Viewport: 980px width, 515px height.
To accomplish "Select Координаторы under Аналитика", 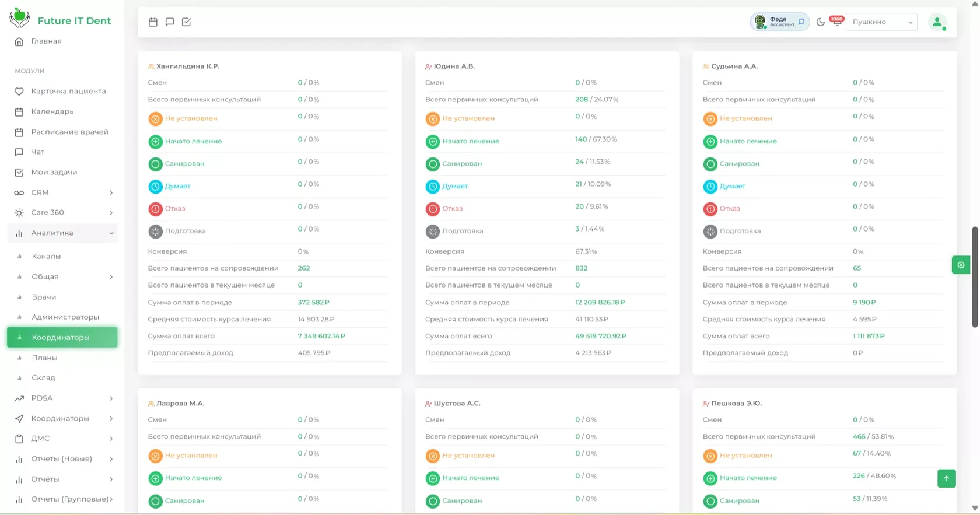I will pyautogui.click(x=62, y=337).
